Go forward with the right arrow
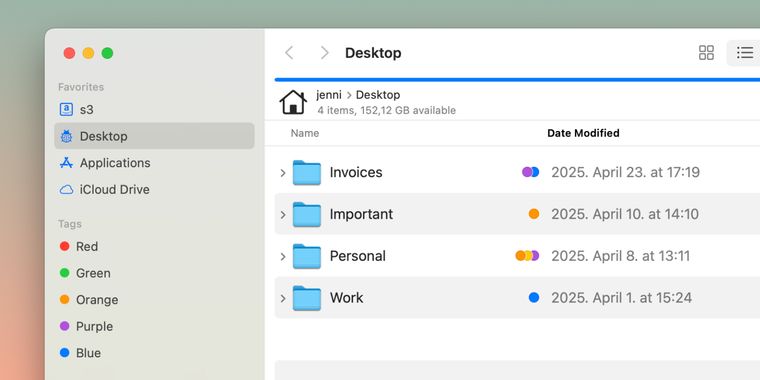The image size is (760, 380). point(324,52)
